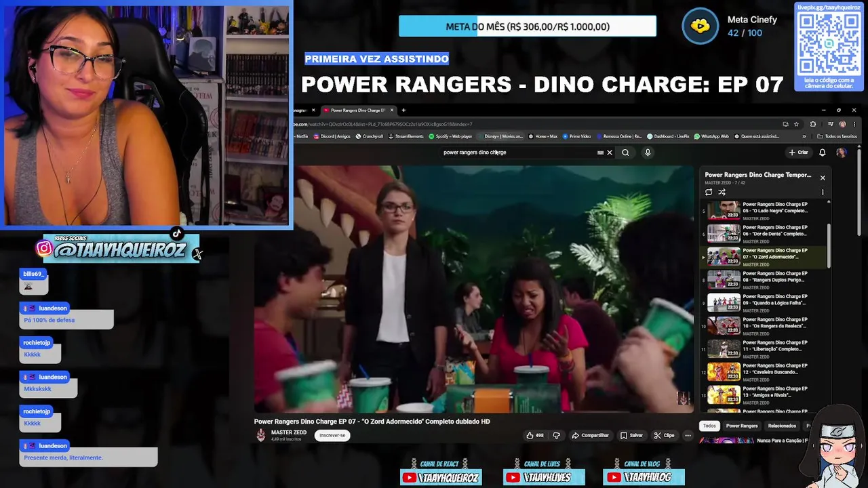Dislike the video with the thumbs-down
Image resolution: width=868 pixels, height=488 pixels.
[x=556, y=435]
